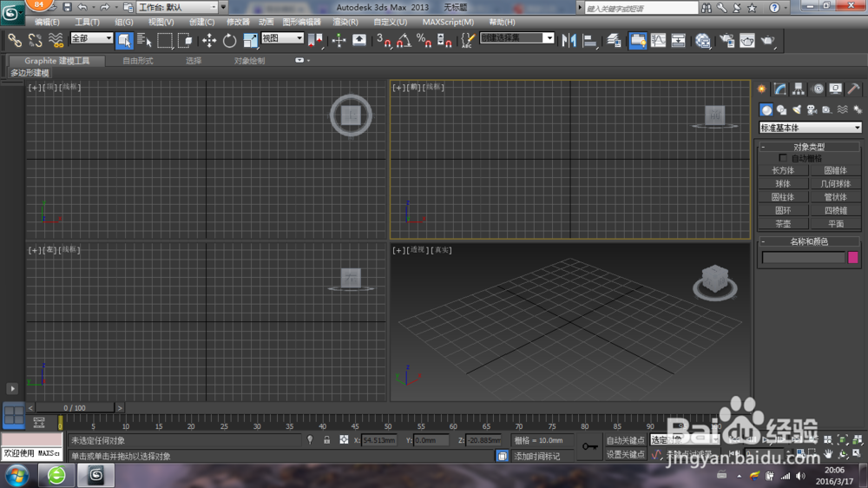
Task: Toggle keyboard shortcut override icon
Action: pyautogui.click(x=359, y=41)
